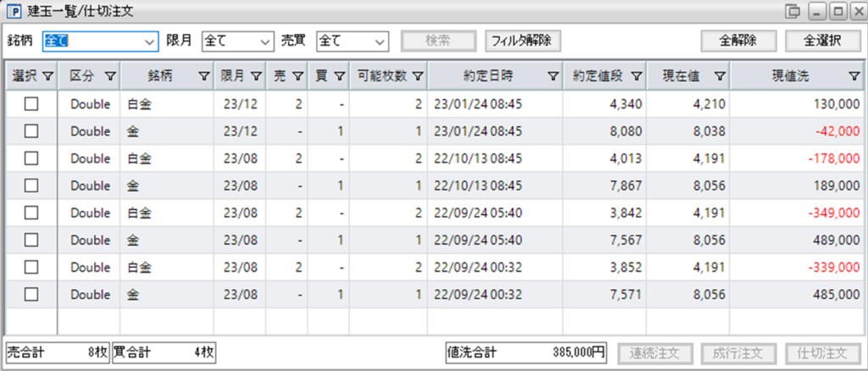Tick checkbox for 金 22/09/24 00:32 row
868x371 pixels.
[31, 294]
